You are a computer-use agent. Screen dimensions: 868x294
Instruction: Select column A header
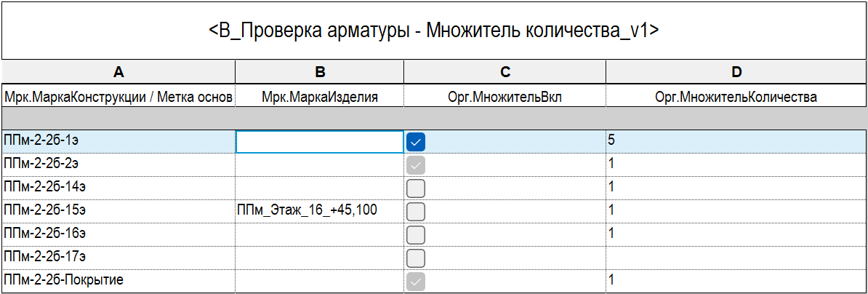(x=118, y=71)
